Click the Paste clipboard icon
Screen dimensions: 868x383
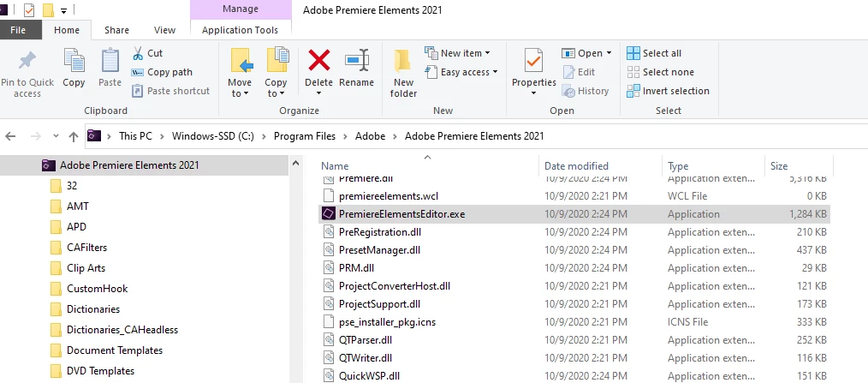pos(110,61)
